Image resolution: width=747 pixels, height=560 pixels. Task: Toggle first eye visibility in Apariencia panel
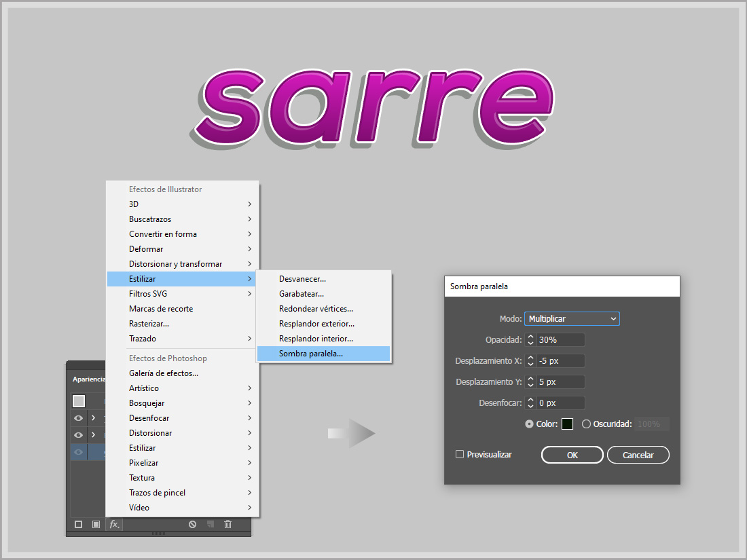point(78,418)
